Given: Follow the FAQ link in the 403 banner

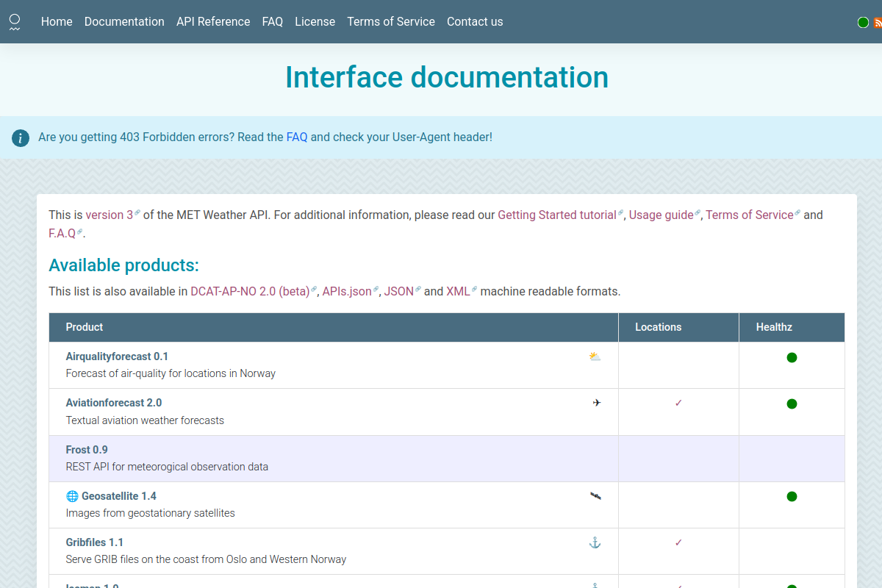Looking at the screenshot, I should tap(297, 137).
